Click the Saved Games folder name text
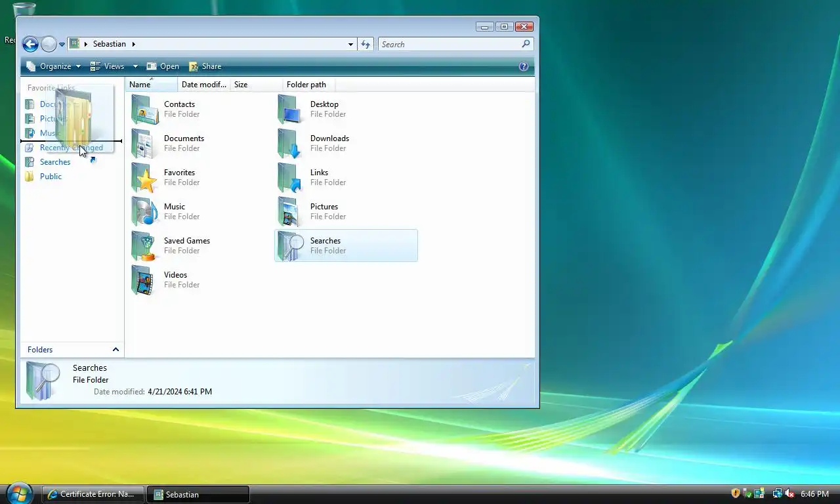Image resolution: width=840 pixels, height=504 pixels. point(187,241)
